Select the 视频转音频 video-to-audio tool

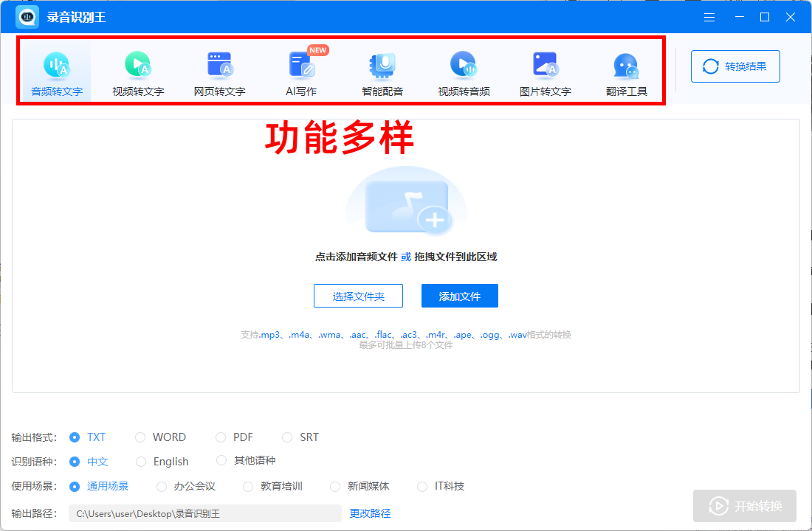[464, 70]
